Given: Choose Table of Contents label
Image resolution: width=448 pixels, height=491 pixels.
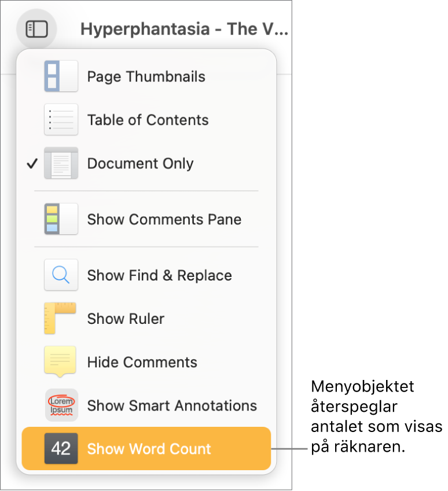Looking at the screenshot, I should [x=148, y=120].
